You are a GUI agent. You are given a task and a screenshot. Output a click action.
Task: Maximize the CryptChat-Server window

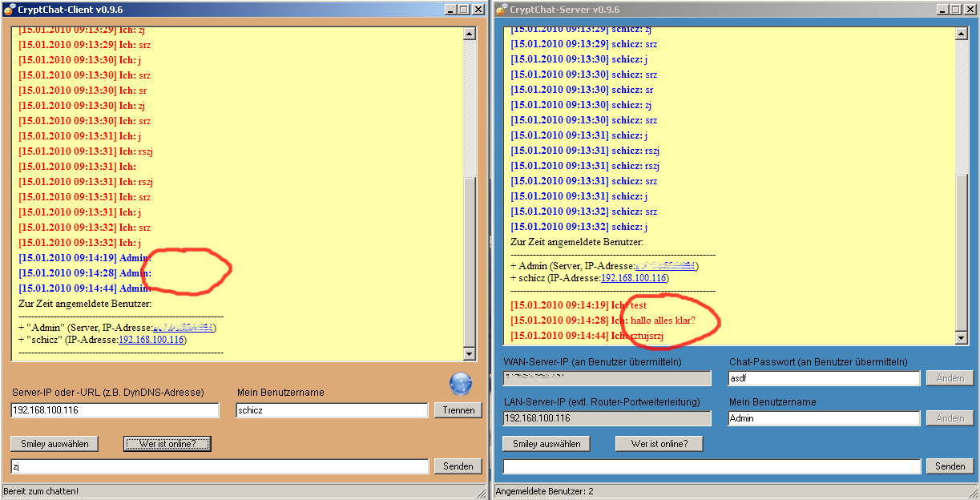[955, 9]
